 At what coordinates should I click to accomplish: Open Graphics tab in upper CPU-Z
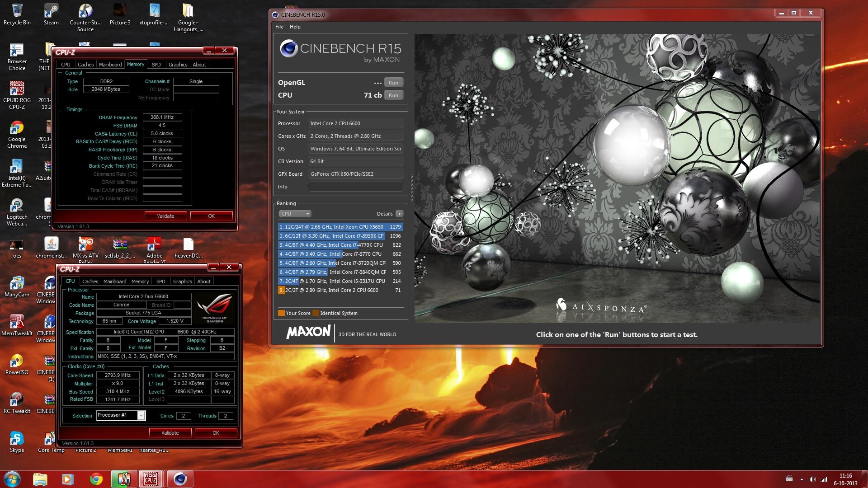178,65
